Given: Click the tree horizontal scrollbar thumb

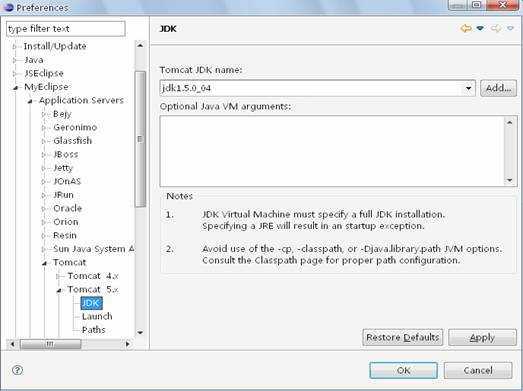Looking at the screenshot, I should click(x=50, y=344).
